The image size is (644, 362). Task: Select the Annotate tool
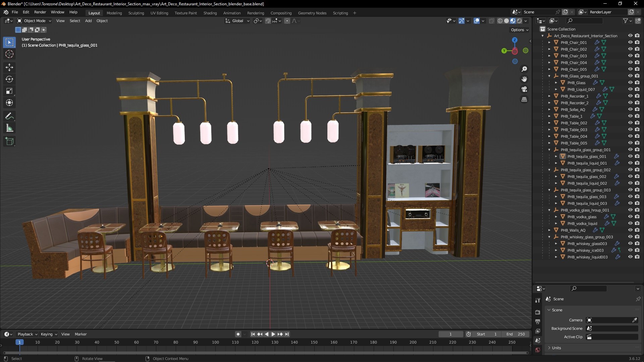tap(9, 116)
